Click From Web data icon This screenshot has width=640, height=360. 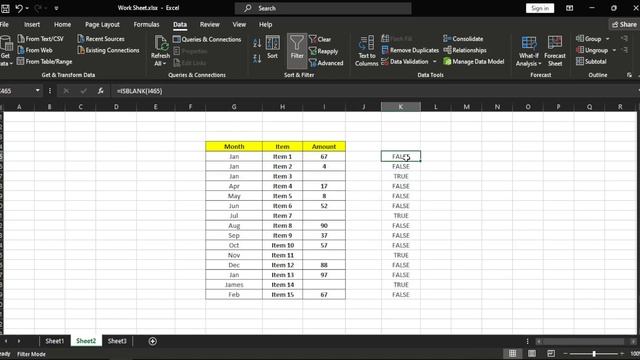(x=21, y=50)
